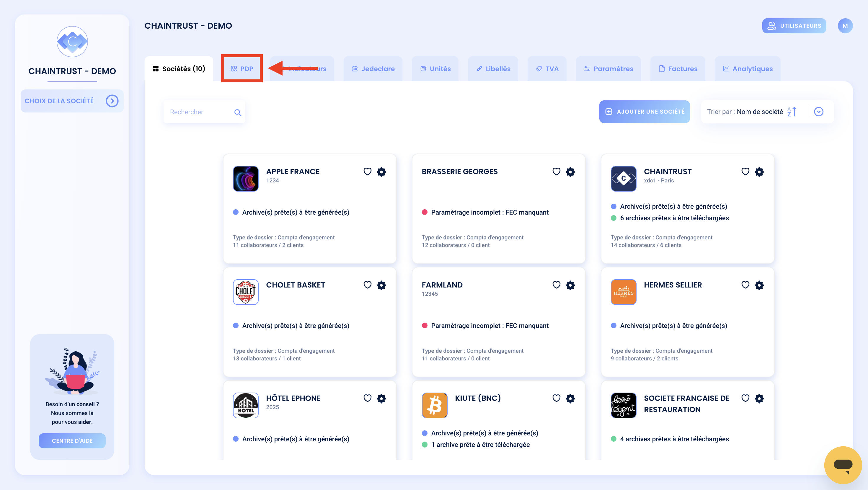The height and width of the screenshot is (490, 868).
Task: Open settings gear for CHAINTRUST card
Action: [759, 172]
